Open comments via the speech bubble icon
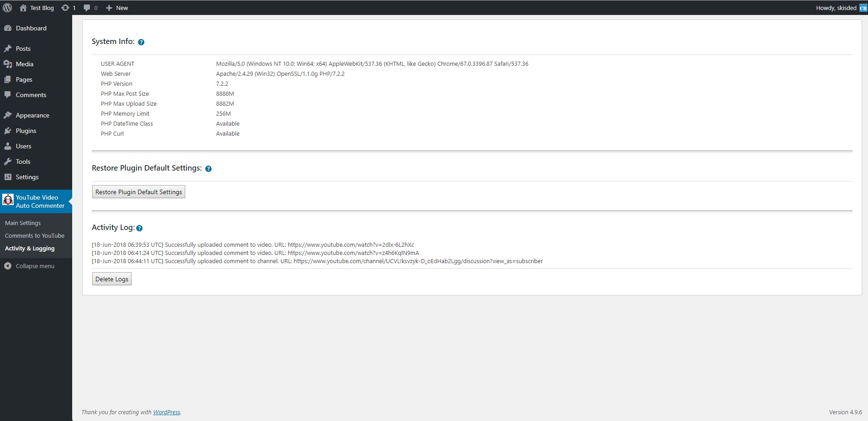The width and height of the screenshot is (868, 421). [86, 8]
